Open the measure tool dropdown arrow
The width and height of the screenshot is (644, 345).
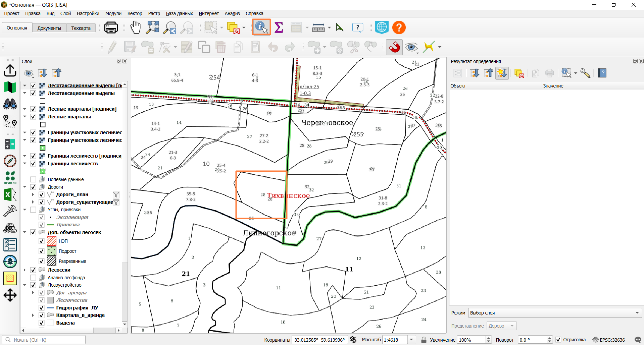click(x=329, y=27)
